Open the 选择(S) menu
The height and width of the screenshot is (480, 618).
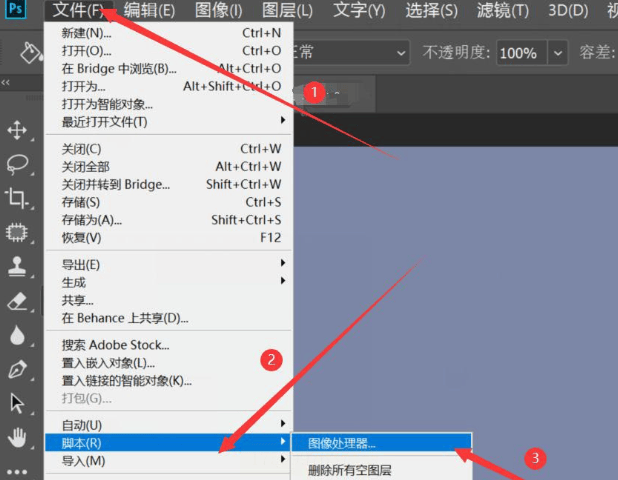[432, 10]
